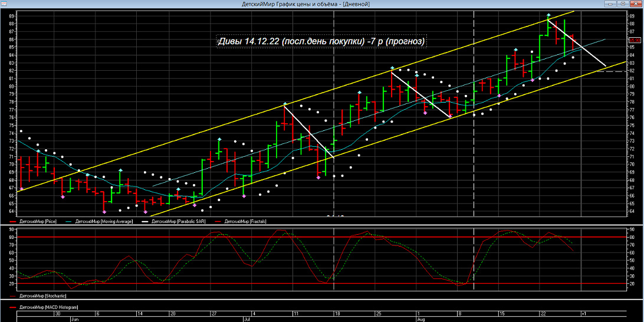Click the ДетскийМир [Stochastic] legend entry
The width and height of the screenshot is (644, 322).
click(37, 295)
